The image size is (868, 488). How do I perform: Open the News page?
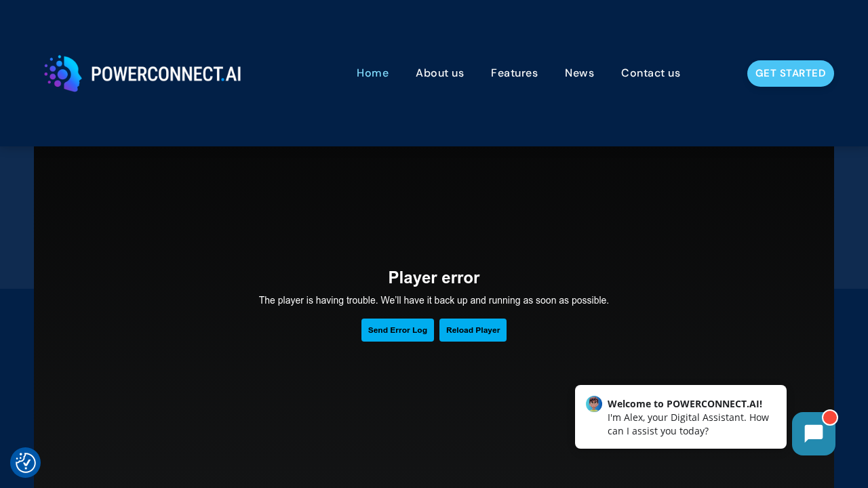(579, 73)
